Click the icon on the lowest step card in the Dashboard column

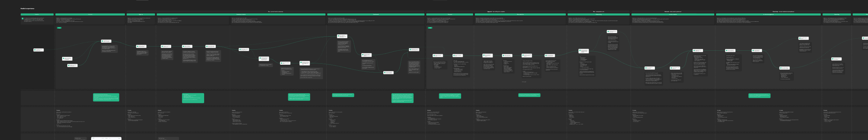[385, 72]
